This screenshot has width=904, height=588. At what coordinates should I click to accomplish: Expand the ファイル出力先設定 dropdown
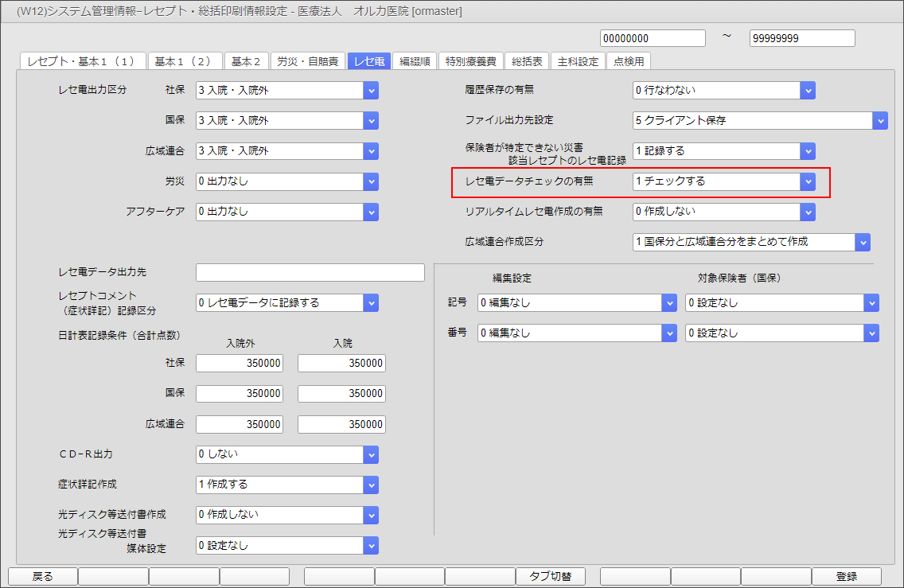coord(879,121)
